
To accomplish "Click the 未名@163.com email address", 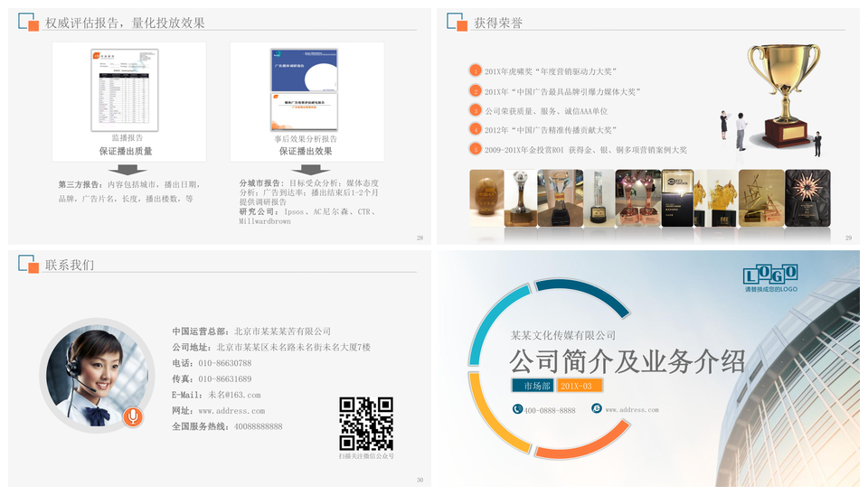I will coord(234,395).
